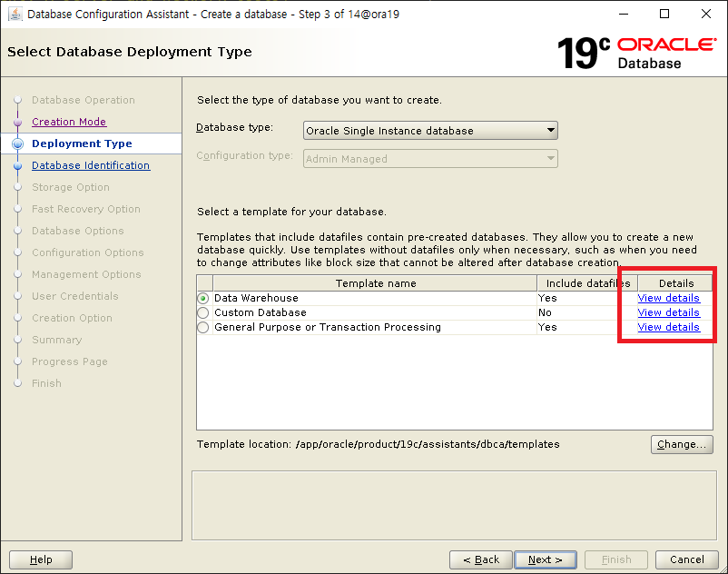Click the Template location path text

tap(428, 444)
